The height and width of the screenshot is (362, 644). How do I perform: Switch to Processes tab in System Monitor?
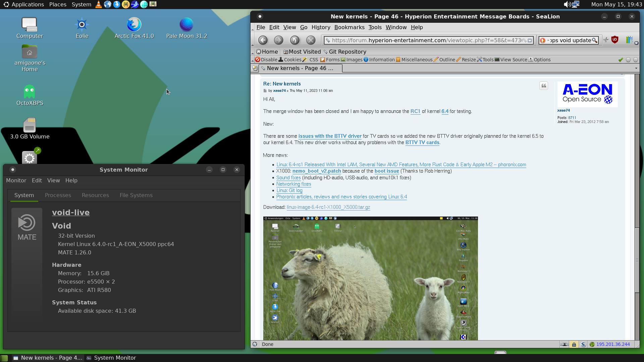pos(58,195)
